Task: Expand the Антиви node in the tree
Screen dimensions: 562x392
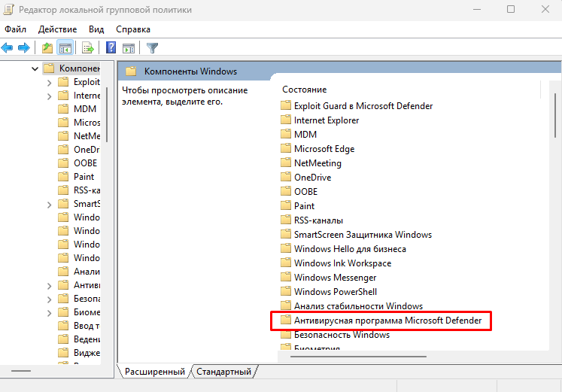Action: 49,286
